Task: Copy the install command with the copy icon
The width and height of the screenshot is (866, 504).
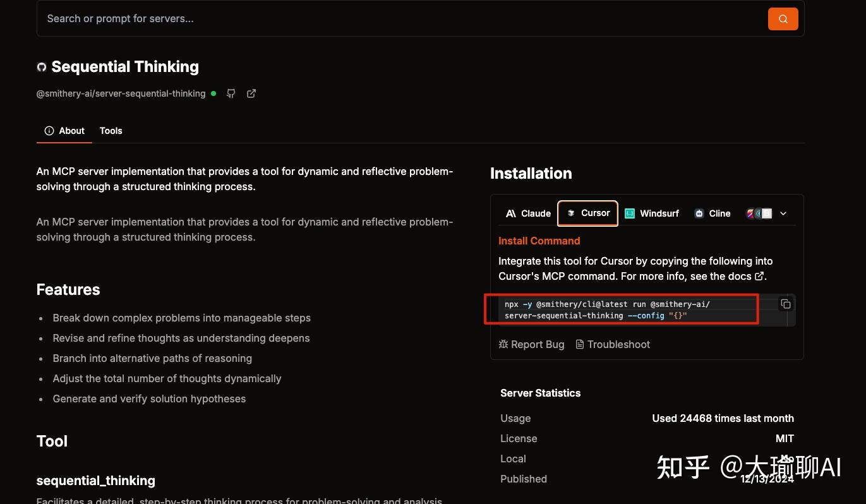Action: coord(786,304)
